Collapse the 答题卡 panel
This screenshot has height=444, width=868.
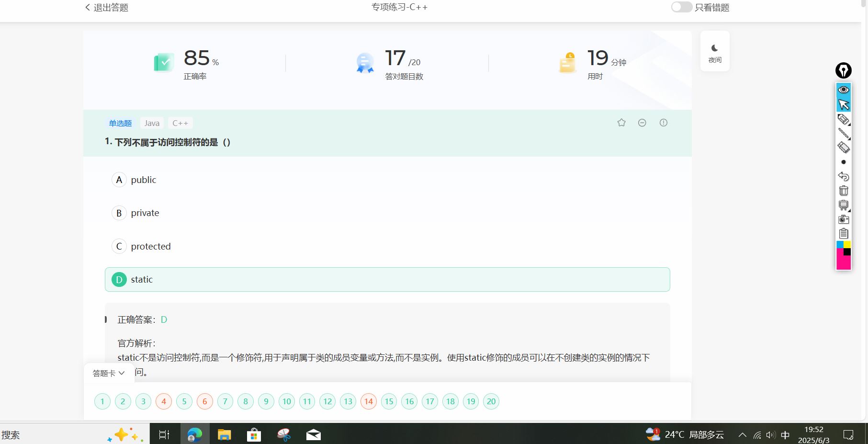point(108,373)
